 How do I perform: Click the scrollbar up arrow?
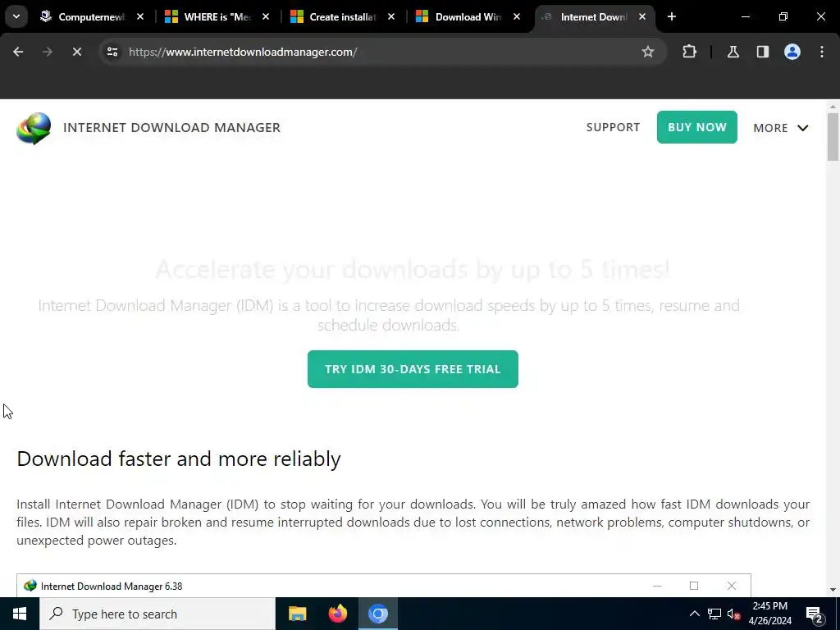point(833,107)
